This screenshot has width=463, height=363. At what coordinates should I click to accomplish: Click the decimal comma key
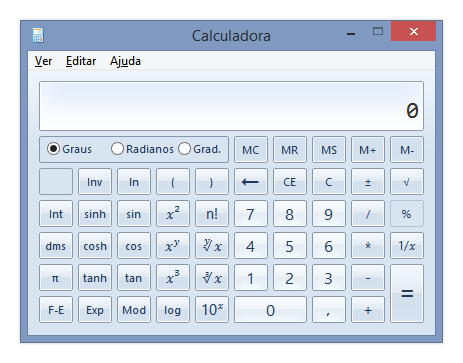(x=329, y=310)
